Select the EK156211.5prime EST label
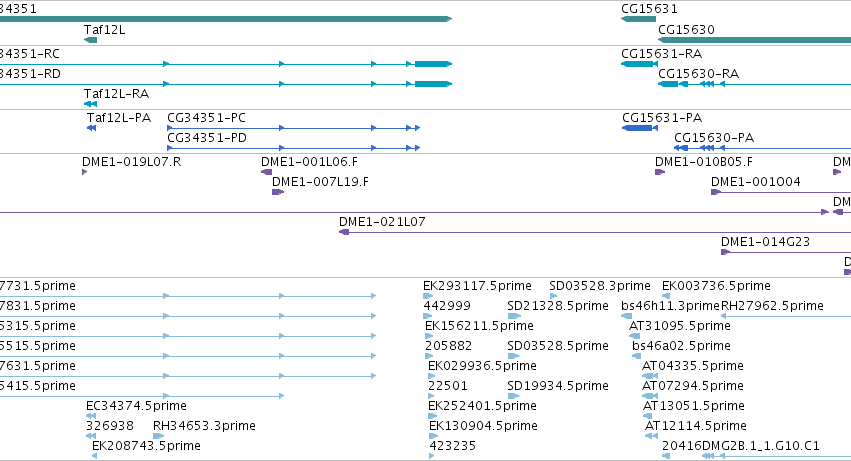 pyautogui.click(x=479, y=326)
